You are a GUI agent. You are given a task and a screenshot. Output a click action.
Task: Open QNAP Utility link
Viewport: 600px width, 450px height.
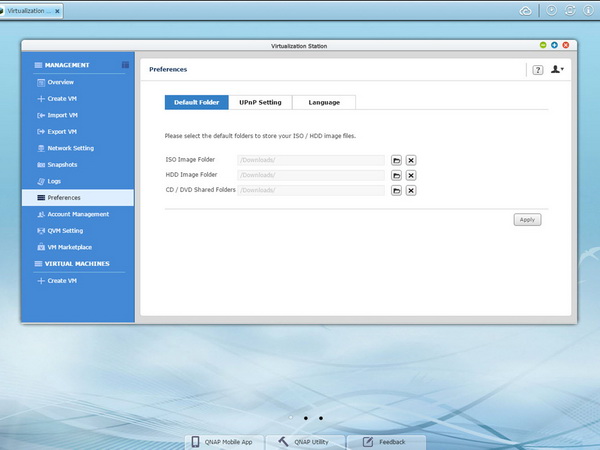[x=305, y=442]
